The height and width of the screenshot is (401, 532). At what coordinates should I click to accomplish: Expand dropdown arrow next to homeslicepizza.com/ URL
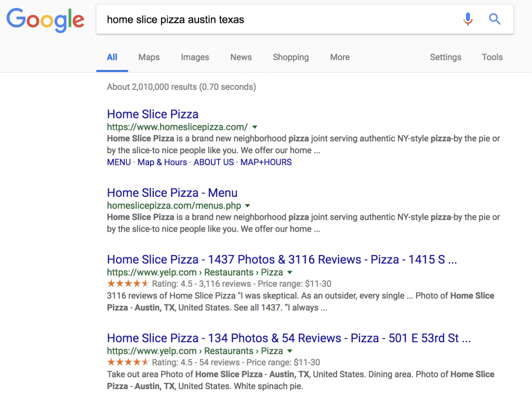(x=255, y=127)
